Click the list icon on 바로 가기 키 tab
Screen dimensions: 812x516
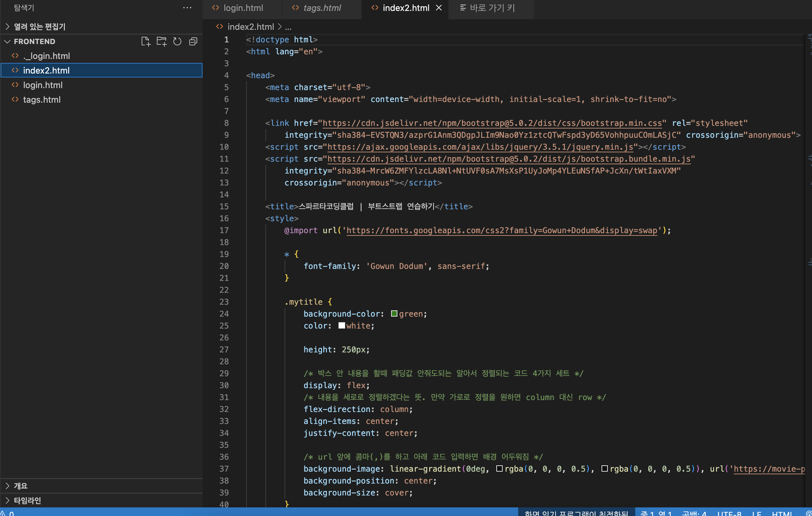pyautogui.click(x=463, y=8)
